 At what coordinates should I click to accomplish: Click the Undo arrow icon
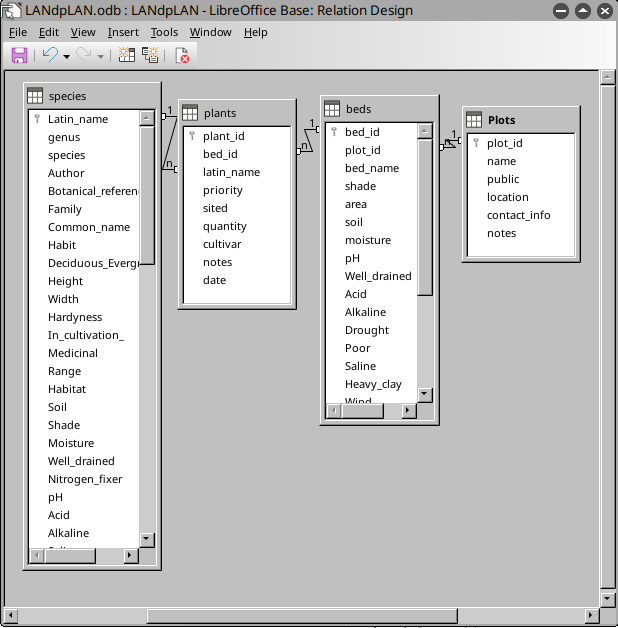49,55
